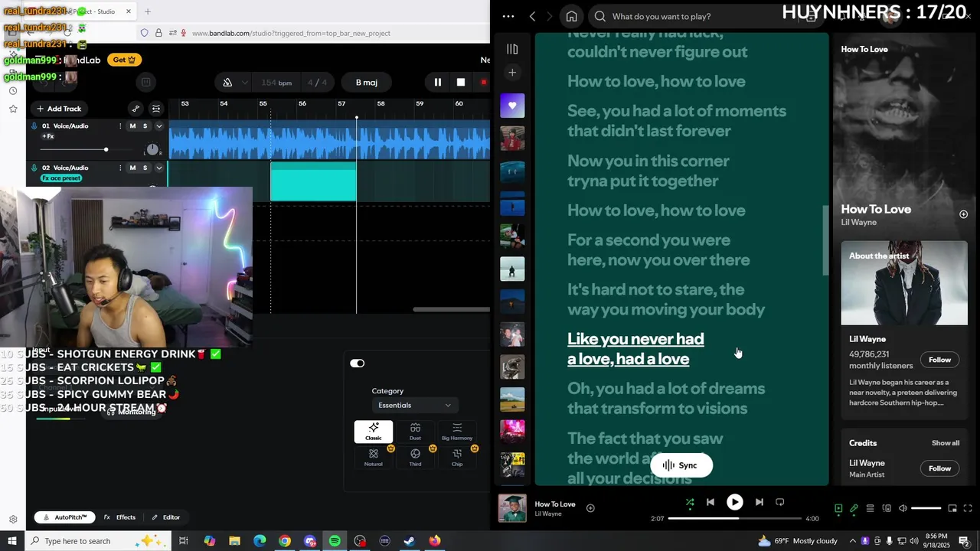980x551 pixels.
Task: Click the track 01 volume slider handle
Action: point(106,149)
